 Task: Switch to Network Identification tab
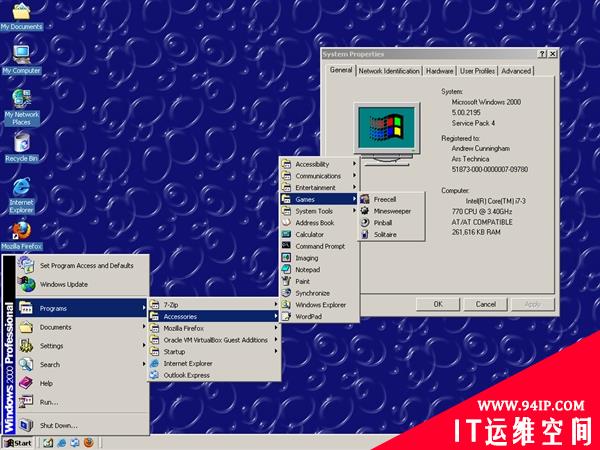[389, 71]
